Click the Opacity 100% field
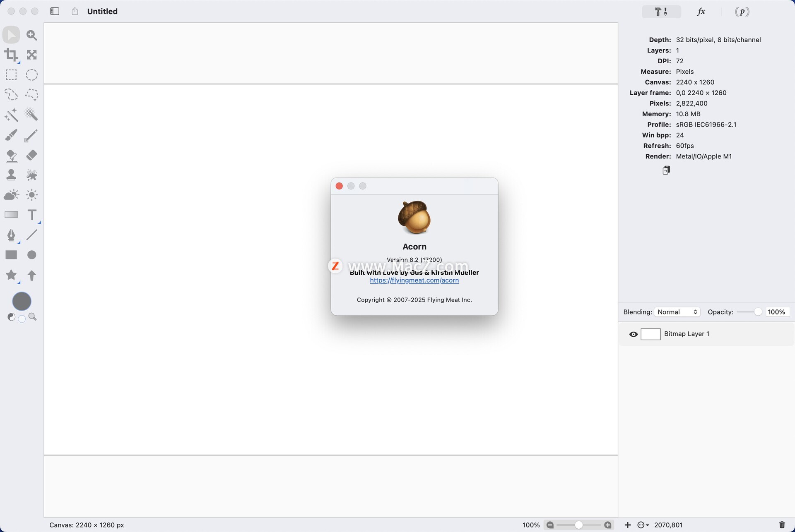The image size is (795, 532). [777, 312]
